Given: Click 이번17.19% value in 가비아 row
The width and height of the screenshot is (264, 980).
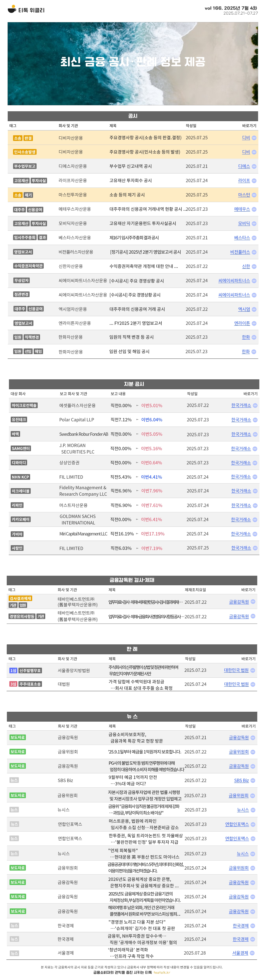Looking at the screenshot, I should pyautogui.click(x=153, y=534).
